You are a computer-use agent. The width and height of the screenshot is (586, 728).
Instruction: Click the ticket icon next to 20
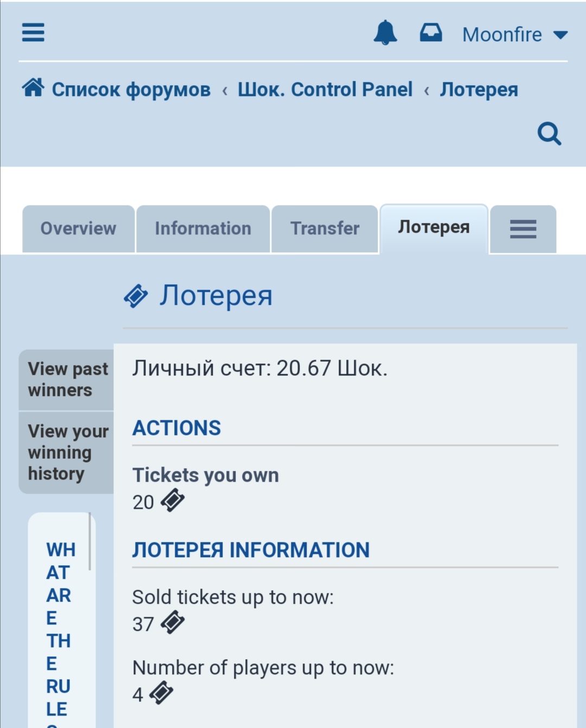pos(173,500)
